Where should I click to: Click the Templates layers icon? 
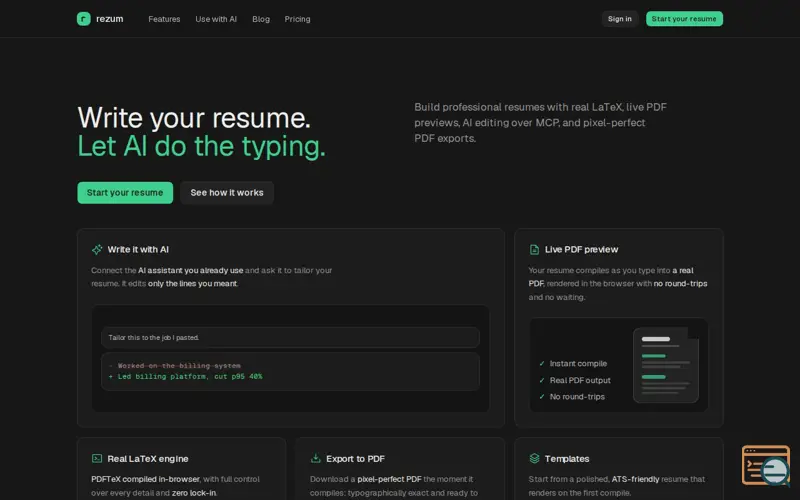tap(534, 458)
